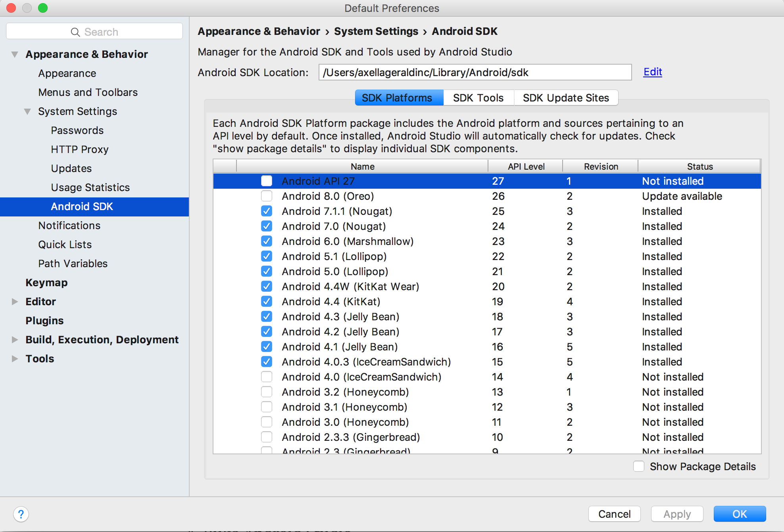
Task: Open the SDK Update Sites tab
Action: coord(565,98)
